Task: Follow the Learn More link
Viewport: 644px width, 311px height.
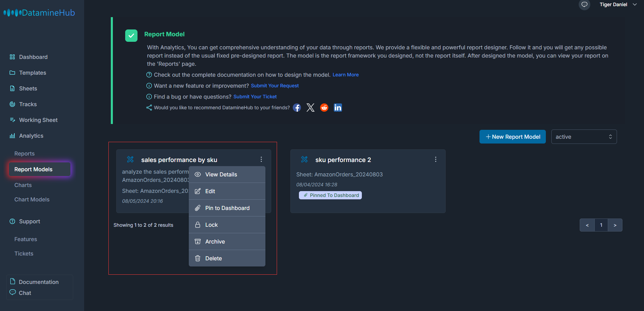Action: coord(345,75)
